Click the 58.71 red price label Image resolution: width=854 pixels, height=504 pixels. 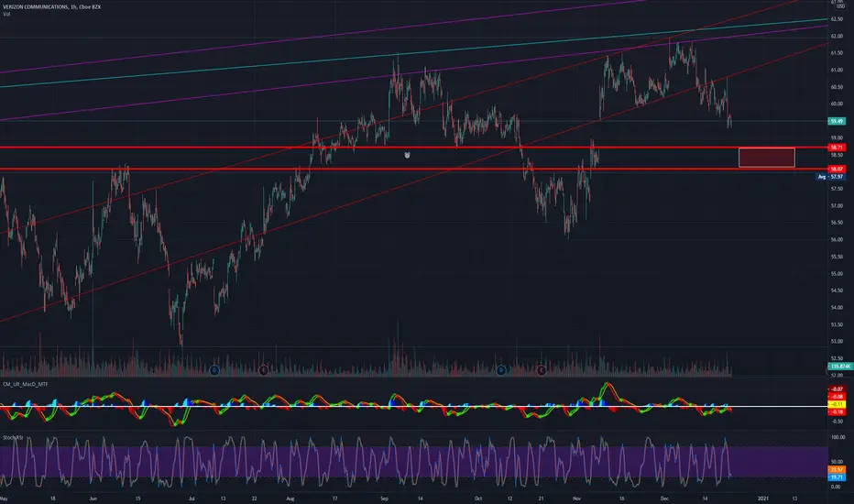coord(836,148)
